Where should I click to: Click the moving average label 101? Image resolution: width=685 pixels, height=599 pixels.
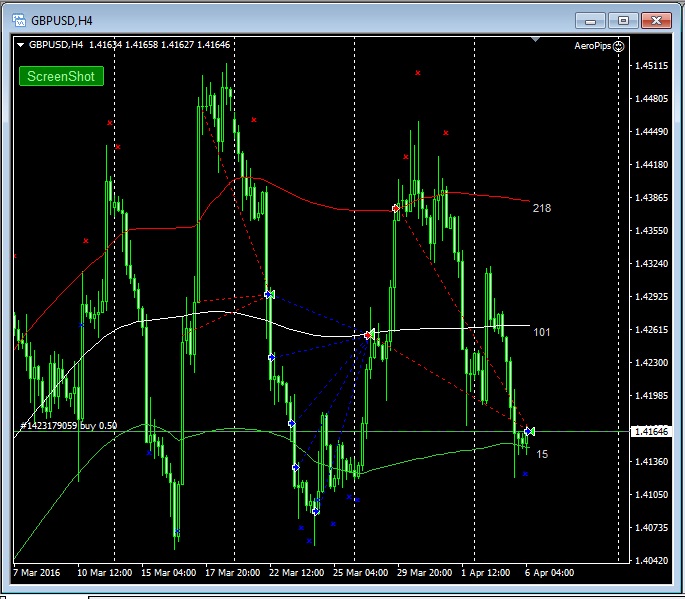(542, 332)
